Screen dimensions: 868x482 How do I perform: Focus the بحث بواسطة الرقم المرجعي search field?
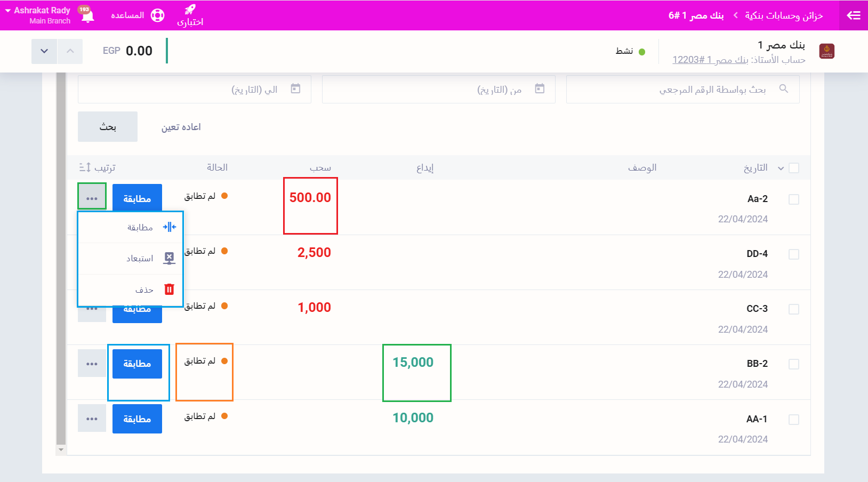(683, 89)
